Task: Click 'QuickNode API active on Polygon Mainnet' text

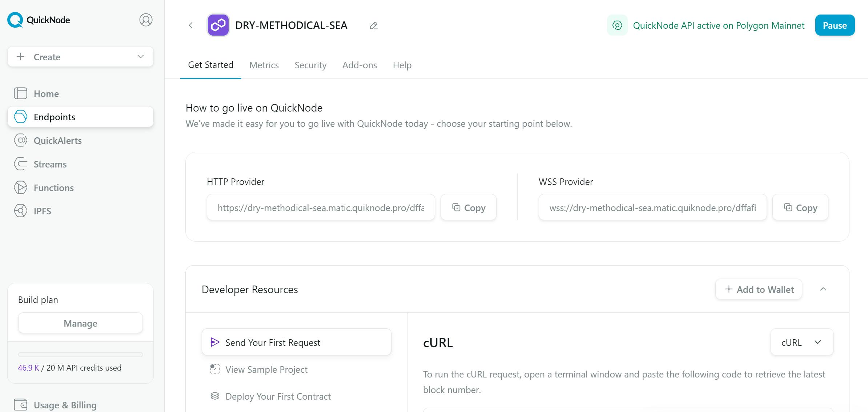Action: [x=719, y=25]
